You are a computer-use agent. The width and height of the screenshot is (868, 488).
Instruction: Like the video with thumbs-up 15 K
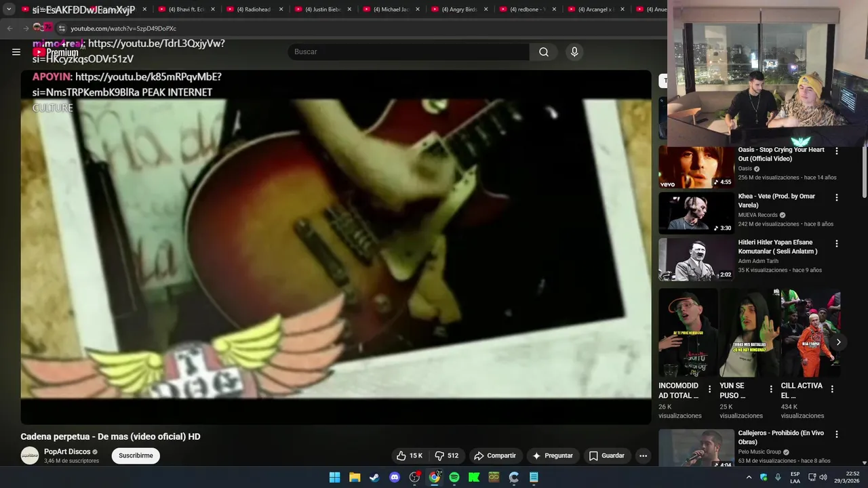[410, 455]
